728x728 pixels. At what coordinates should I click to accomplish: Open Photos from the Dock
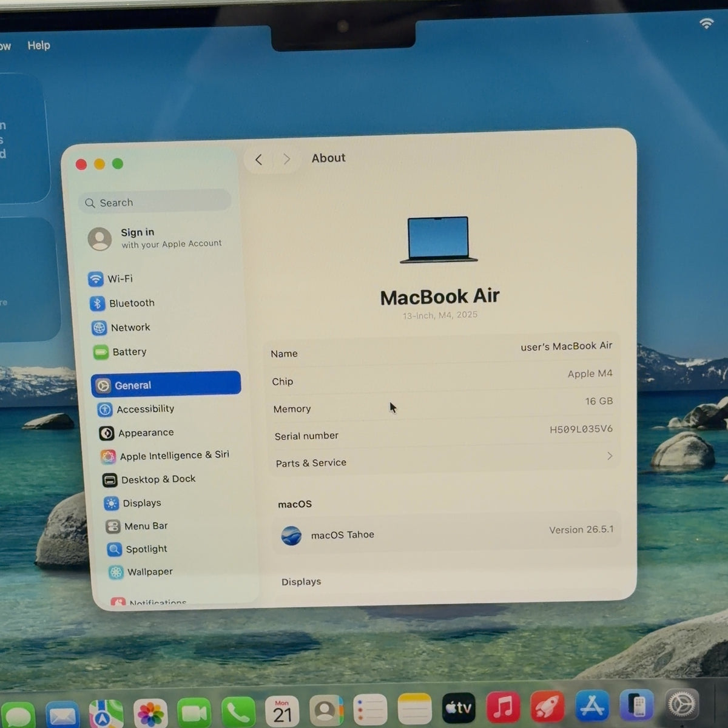[150, 712]
